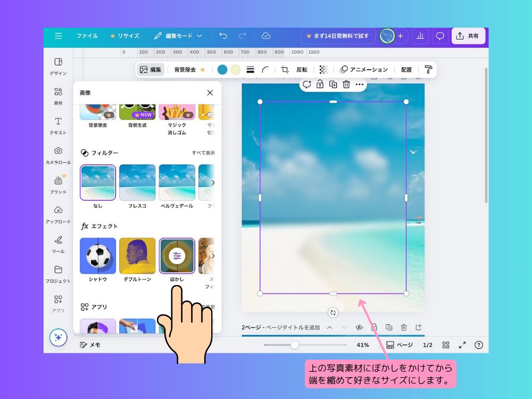
Task: Open the three-dot menu above the image
Action: coord(359,84)
